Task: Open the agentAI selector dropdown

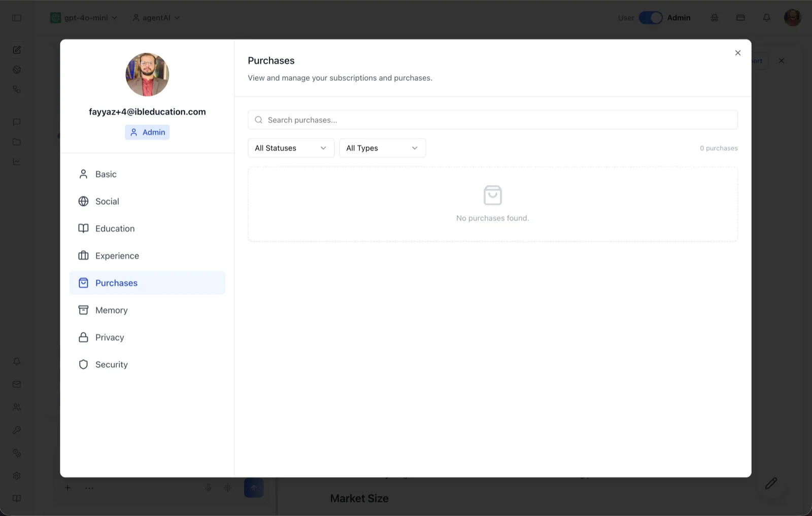Action: click(x=156, y=18)
